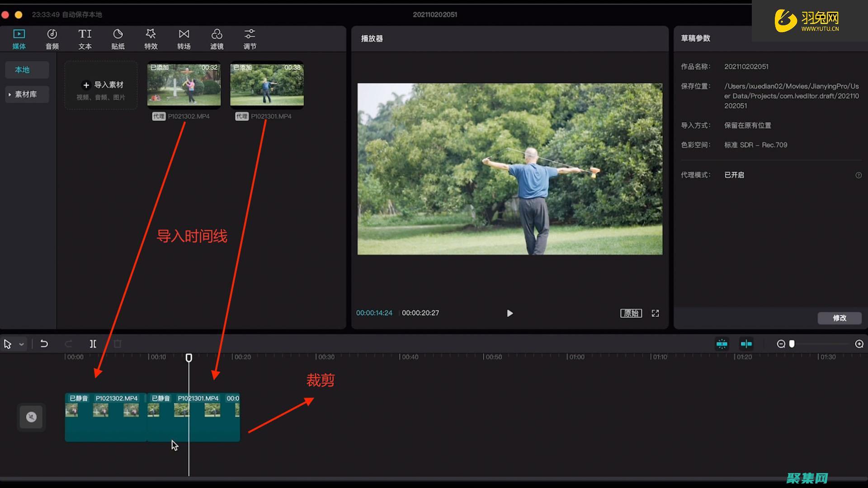Open the Text (文本) panel

pyautogui.click(x=85, y=39)
